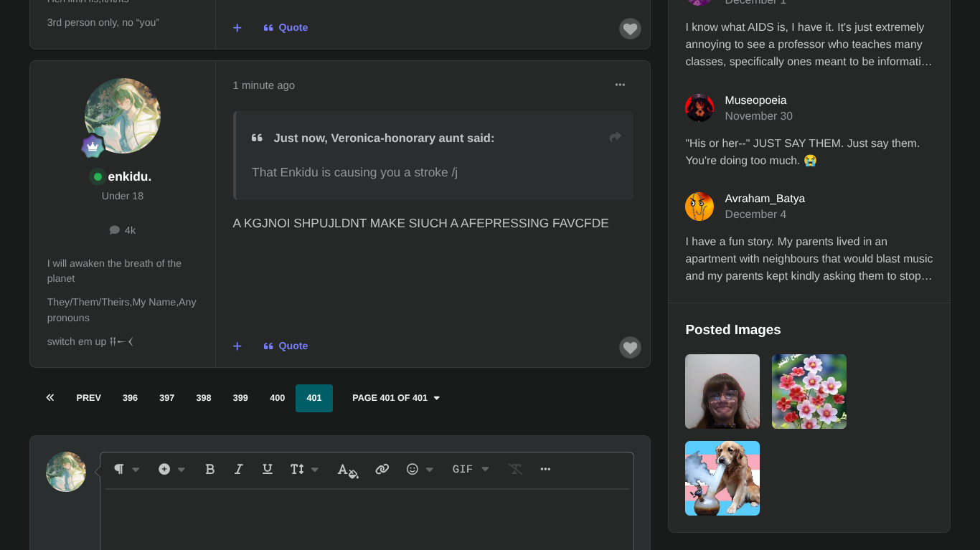Share the quoted Veronica post arrow
This screenshot has height=550, width=980.
[615, 137]
